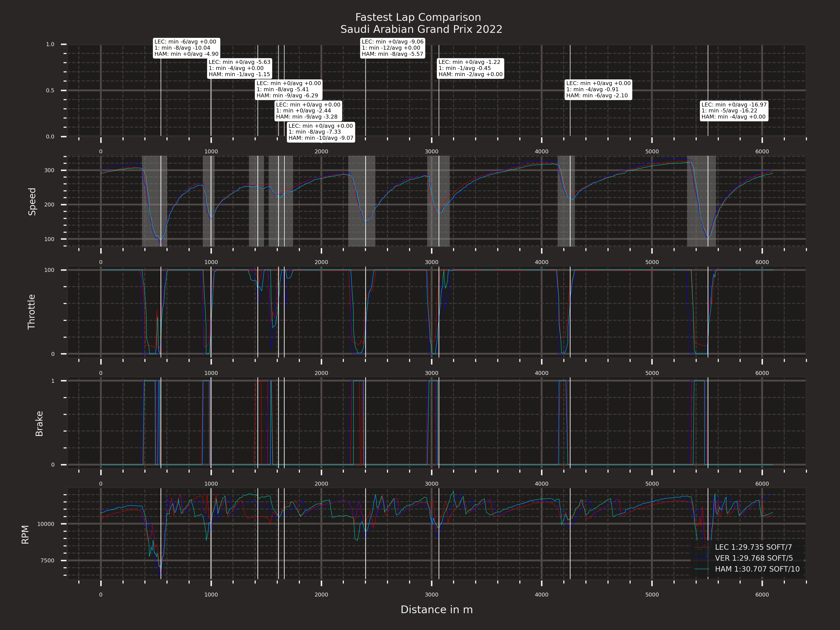Viewport: 840px width, 630px height.
Task: Click the 'Throttle' y-axis label
Action: pyautogui.click(x=31, y=312)
